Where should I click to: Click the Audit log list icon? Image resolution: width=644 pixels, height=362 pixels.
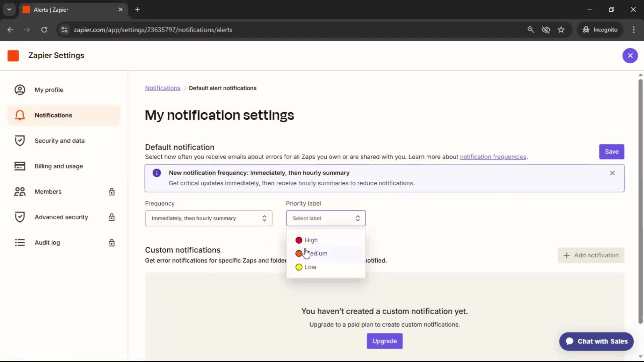(x=20, y=243)
